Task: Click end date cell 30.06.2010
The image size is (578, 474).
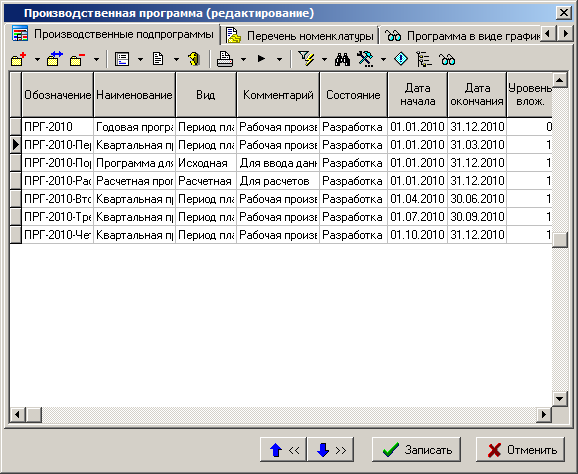Action: pos(477,199)
